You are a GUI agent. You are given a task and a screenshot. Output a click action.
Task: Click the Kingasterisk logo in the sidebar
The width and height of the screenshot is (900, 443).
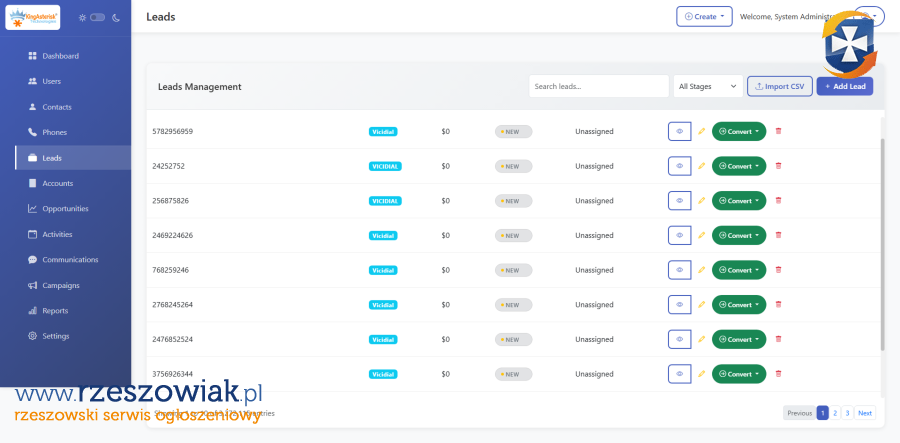(33, 17)
